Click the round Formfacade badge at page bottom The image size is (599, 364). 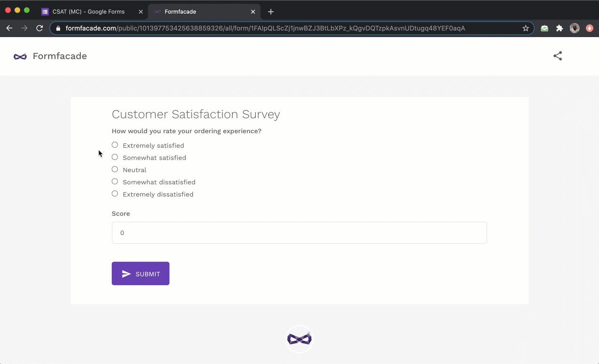(299, 339)
